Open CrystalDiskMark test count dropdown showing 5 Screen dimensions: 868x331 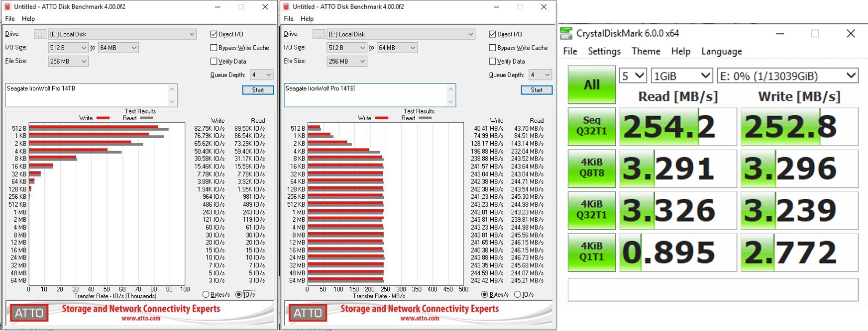click(x=633, y=76)
